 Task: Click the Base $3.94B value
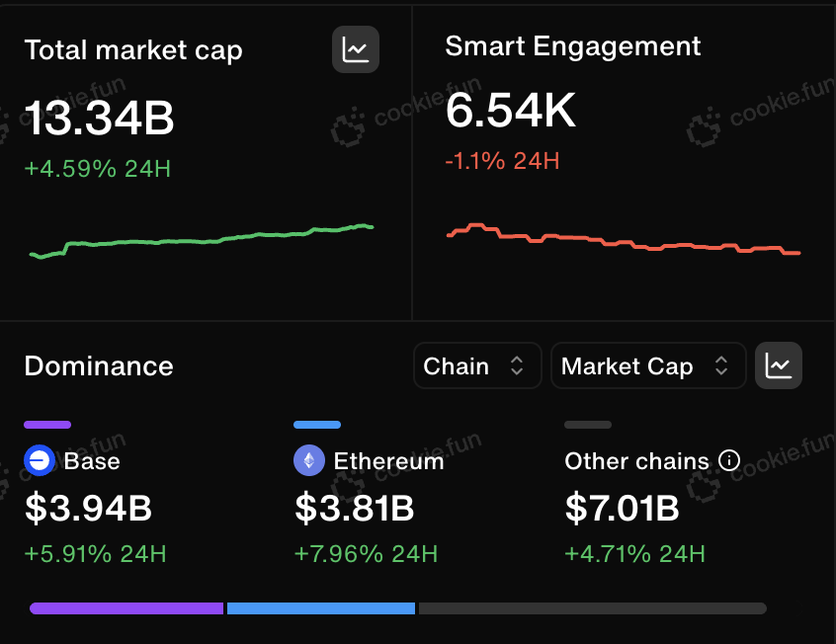click(89, 508)
